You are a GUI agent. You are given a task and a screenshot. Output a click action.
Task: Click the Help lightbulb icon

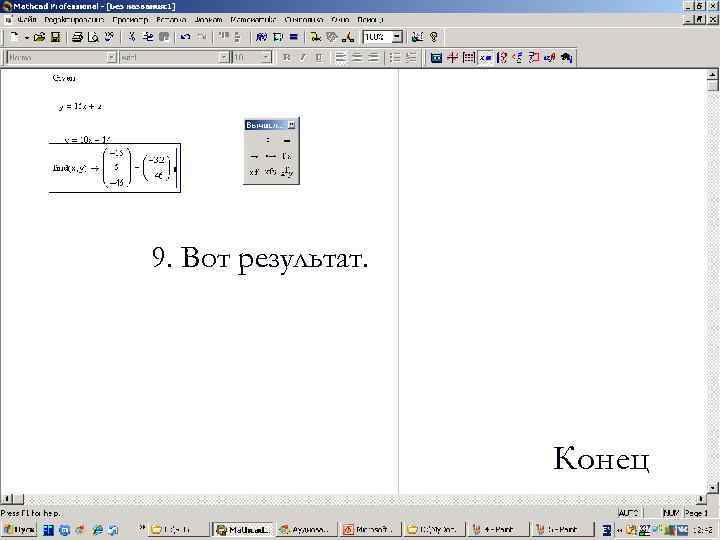[x=433, y=37]
